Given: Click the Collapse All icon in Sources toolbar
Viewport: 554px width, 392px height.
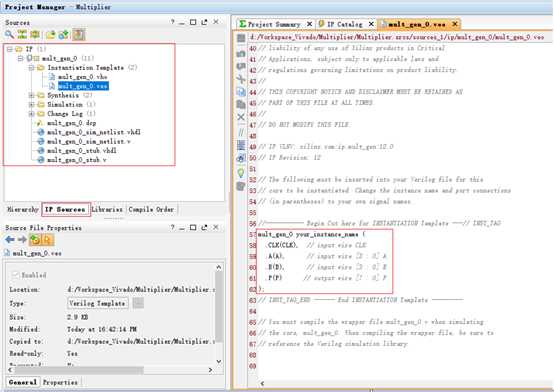Looking at the screenshot, I should (x=22, y=34).
